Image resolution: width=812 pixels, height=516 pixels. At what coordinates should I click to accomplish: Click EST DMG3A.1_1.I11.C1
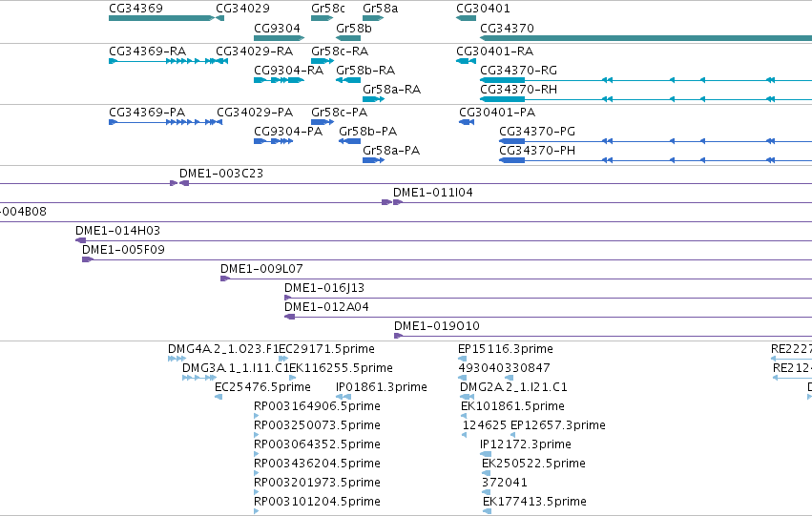pyautogui.click(x=236, y=368)
